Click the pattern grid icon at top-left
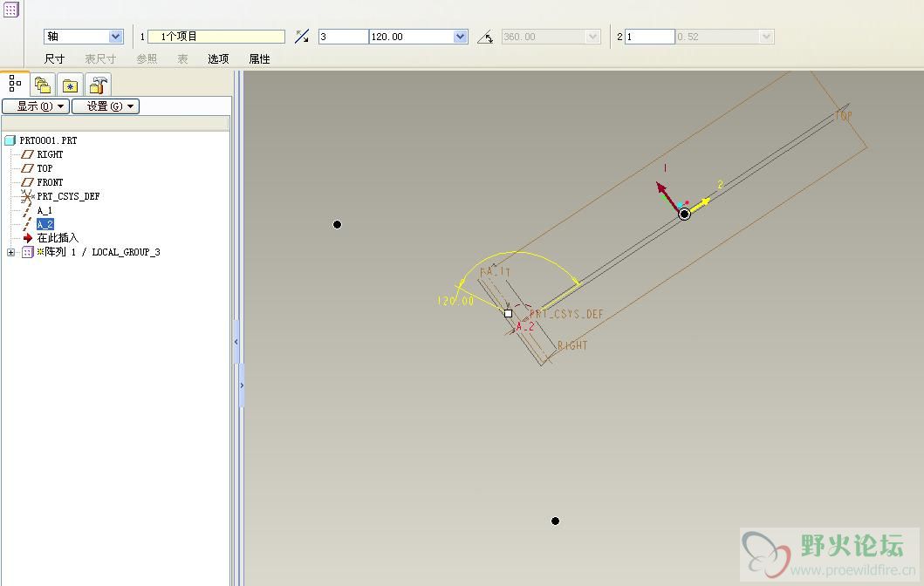This screenshot has height=586, width=924. coord(10,9)
